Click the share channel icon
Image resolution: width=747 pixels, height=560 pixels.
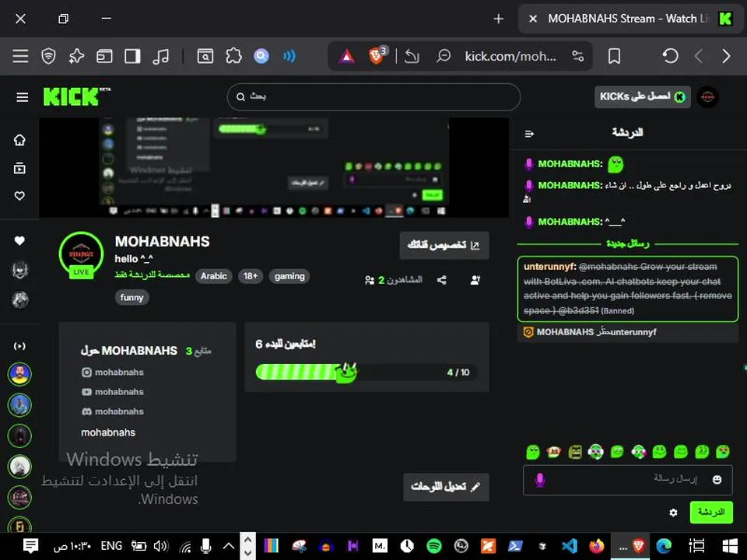(x=442, y=280)
